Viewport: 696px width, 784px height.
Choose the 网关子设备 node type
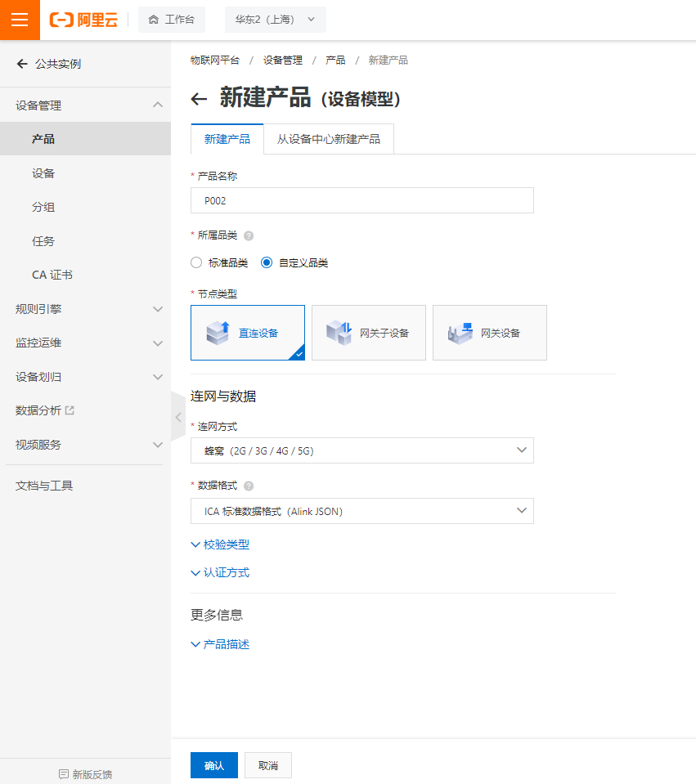(369, 333)
